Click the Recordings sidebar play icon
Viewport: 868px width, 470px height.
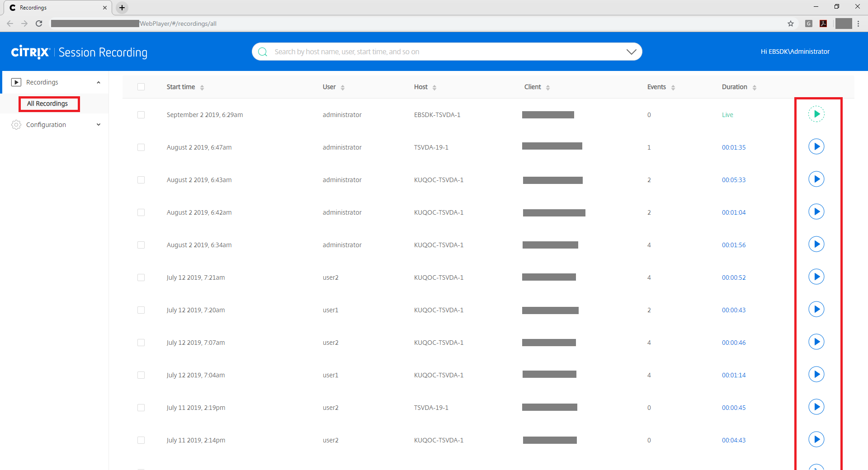pyautogui.click(x=16, y=82)
